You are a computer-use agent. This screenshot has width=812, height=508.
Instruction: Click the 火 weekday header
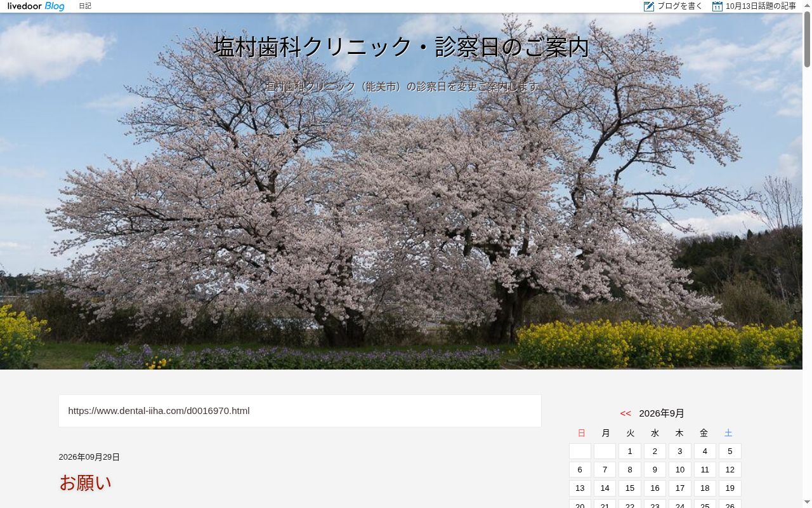point(630,433)
